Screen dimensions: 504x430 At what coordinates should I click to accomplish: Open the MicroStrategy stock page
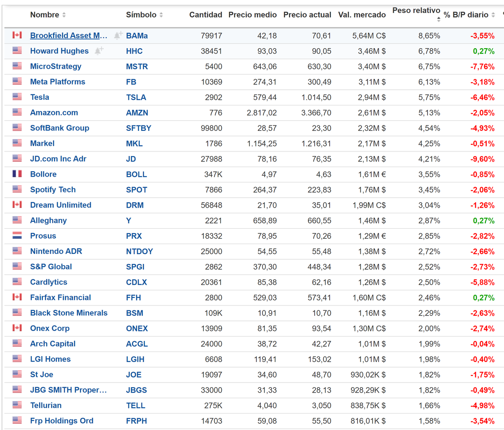click(55, 66)
